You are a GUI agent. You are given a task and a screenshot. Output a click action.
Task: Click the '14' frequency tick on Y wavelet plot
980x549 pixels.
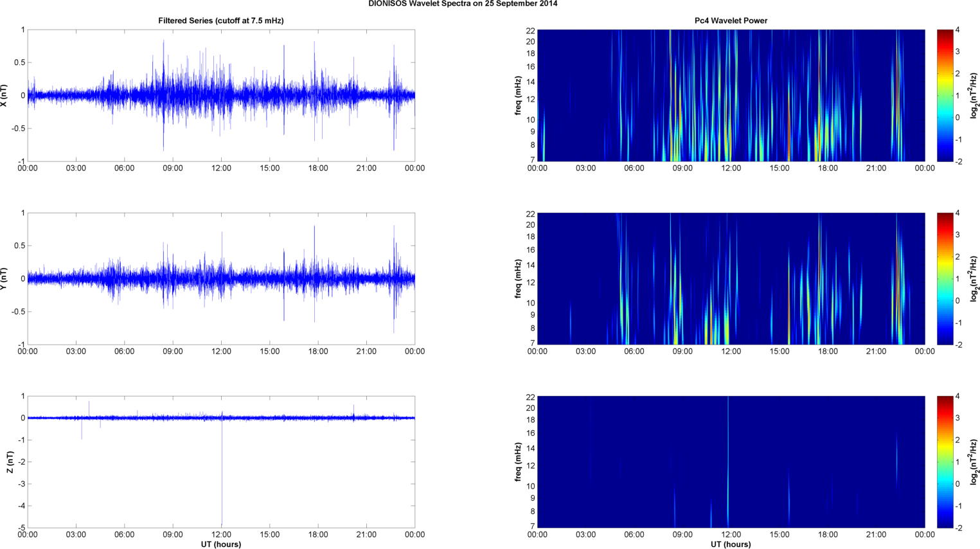tap(530, 265)
